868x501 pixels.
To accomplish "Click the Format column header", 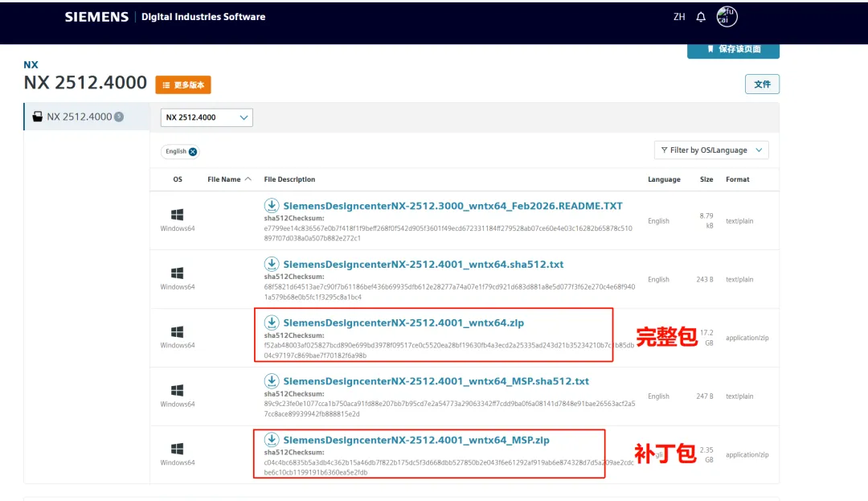I will 737,179.
